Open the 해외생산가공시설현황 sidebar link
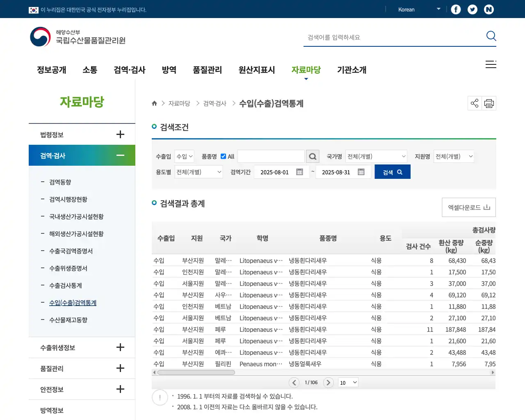525x420 pixels. [x=76, y=234]
